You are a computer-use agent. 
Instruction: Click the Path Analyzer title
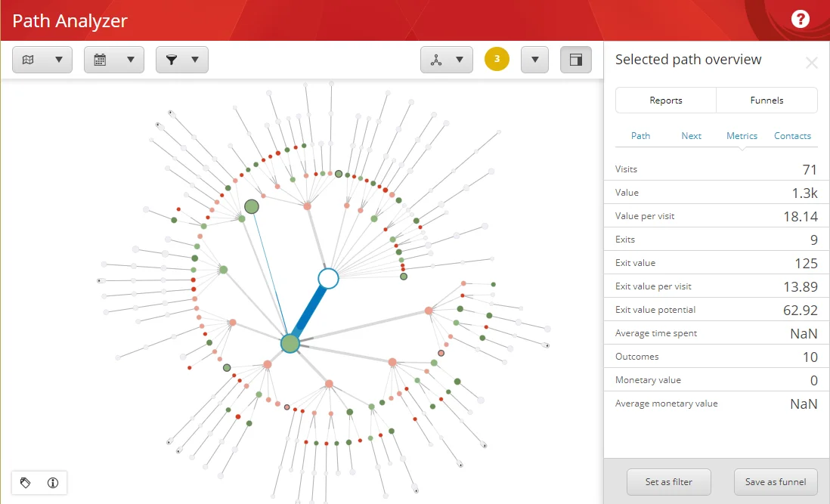pos(70,20)
